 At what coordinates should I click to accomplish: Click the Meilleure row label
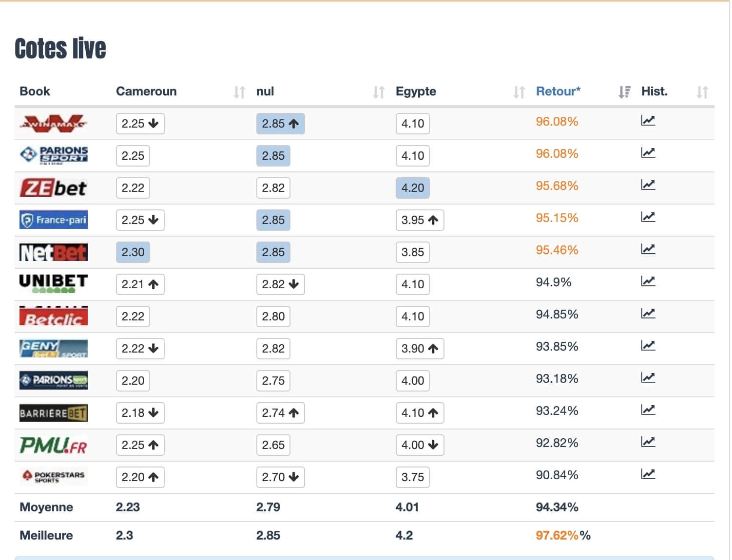click(x=46, y=535)
